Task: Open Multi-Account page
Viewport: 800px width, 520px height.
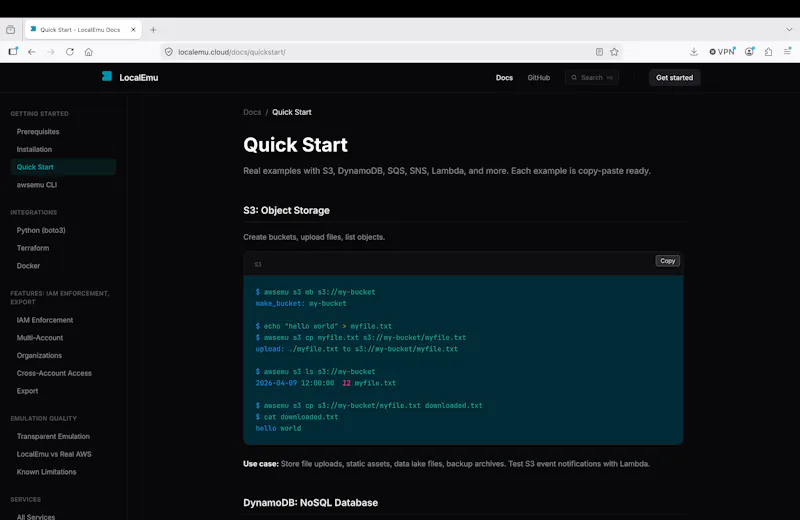Action: pyautogui.click(x=40, y=338)
